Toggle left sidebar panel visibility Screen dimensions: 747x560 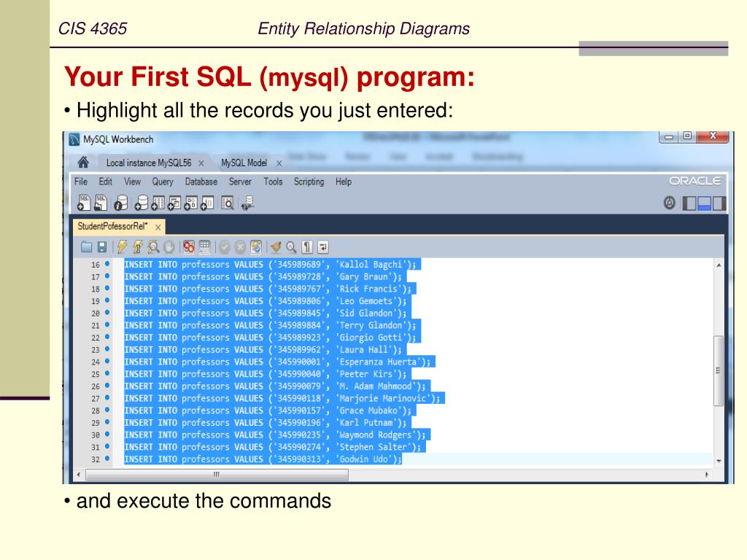tap(689, 203)
